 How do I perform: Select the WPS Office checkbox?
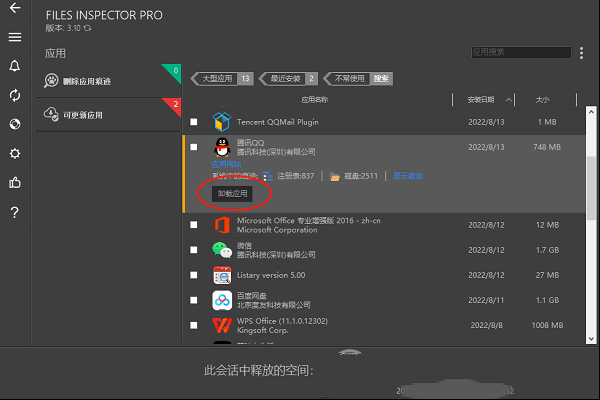click(194, 325)
